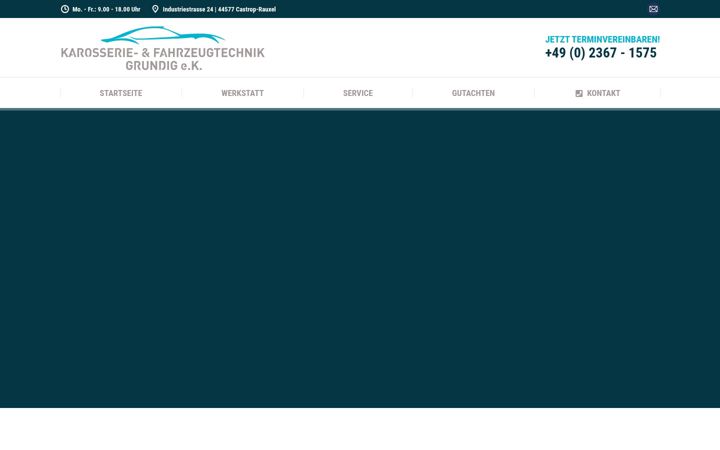Image resolution: width=720 pixels, height=450 pixels.
Task: Open the Startseite menu item
Action: click(121, 93)
